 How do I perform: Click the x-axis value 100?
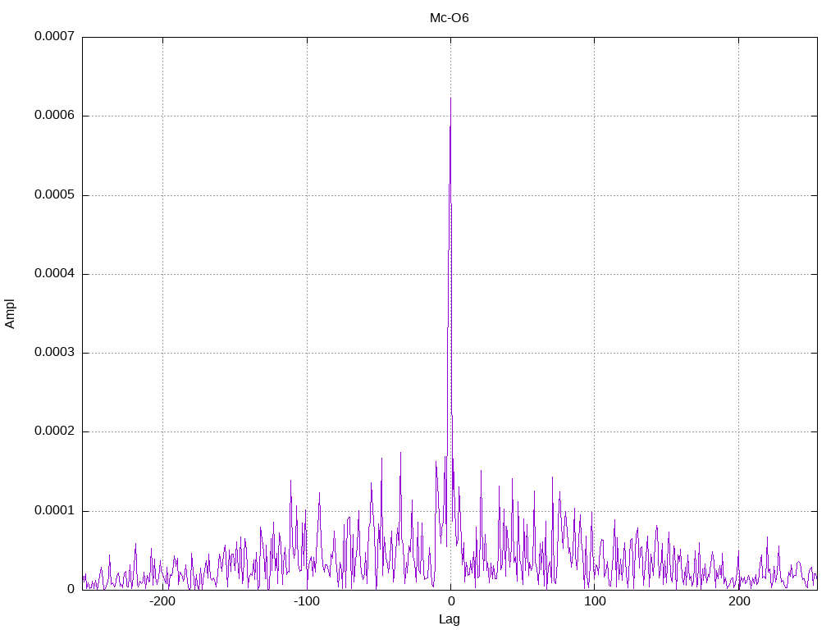coord(595,601)
